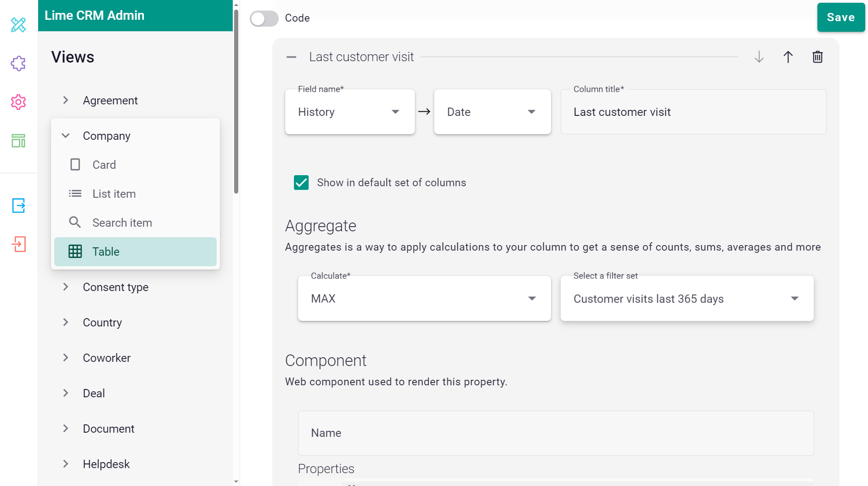The image size is (868, 486).
Task: Select the Card view item
Action: click(135, 165)
